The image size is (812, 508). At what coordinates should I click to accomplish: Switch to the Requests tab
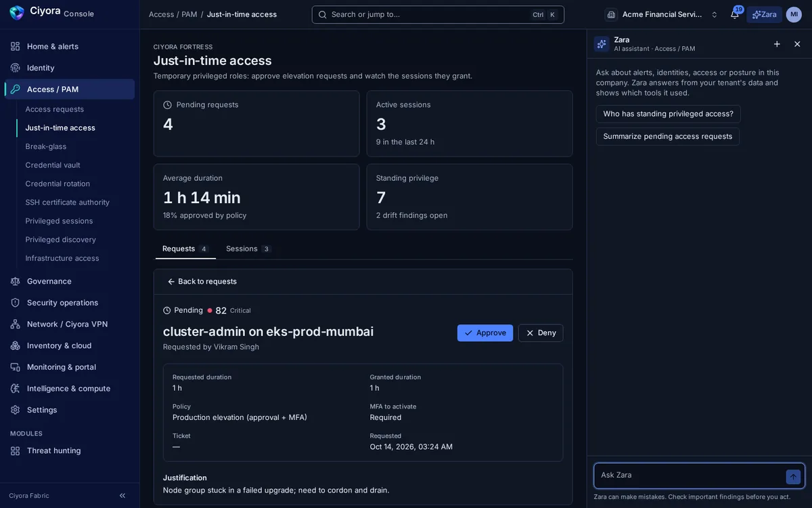click(185, 249)
